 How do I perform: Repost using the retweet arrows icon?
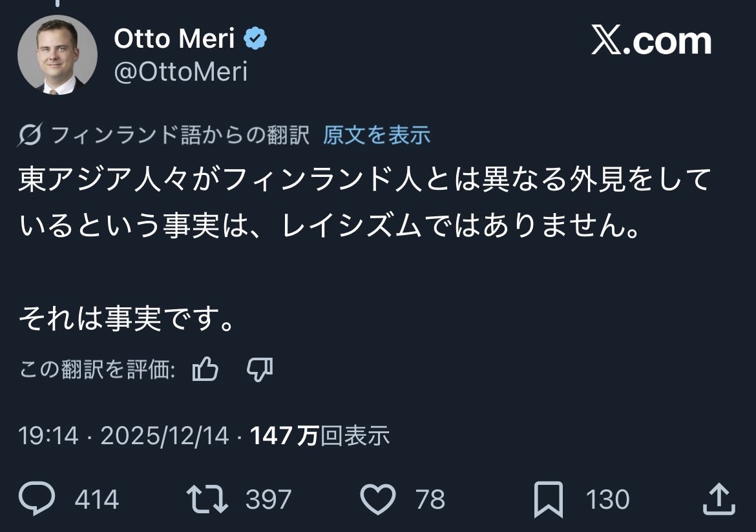[x=207, y=499]
